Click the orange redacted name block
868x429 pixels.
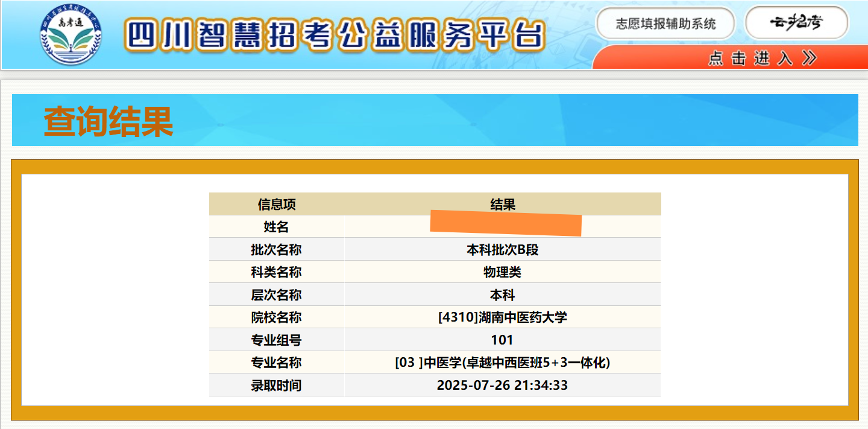pos(505,223)
